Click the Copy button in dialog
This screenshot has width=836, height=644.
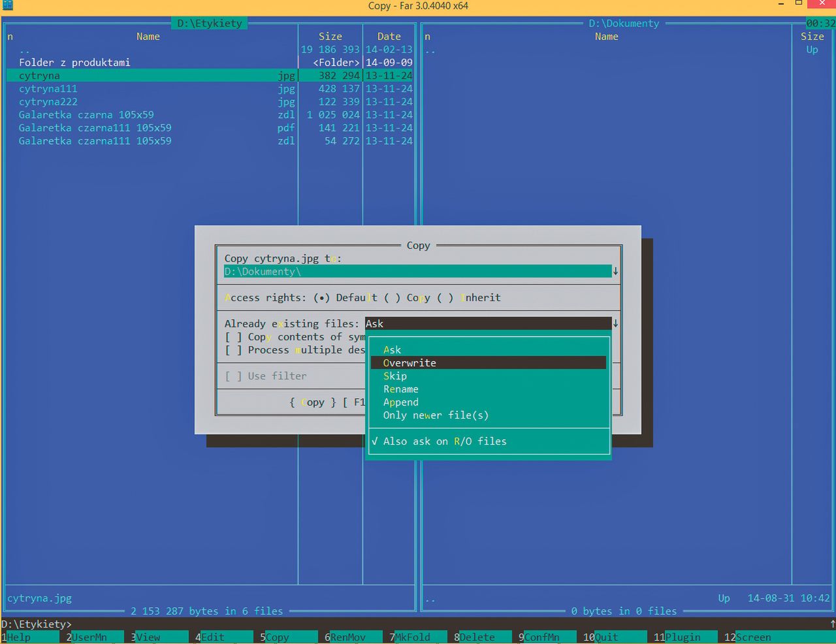point(313,402)
